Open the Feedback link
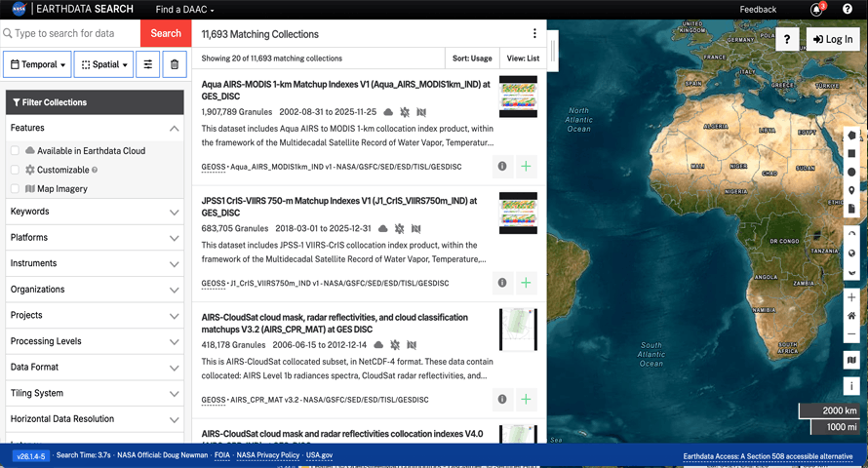 (x=758, y=10)
